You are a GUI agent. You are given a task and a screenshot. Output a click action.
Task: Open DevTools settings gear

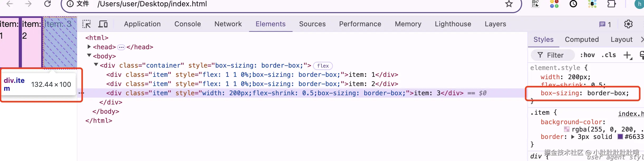pos(628,24)
